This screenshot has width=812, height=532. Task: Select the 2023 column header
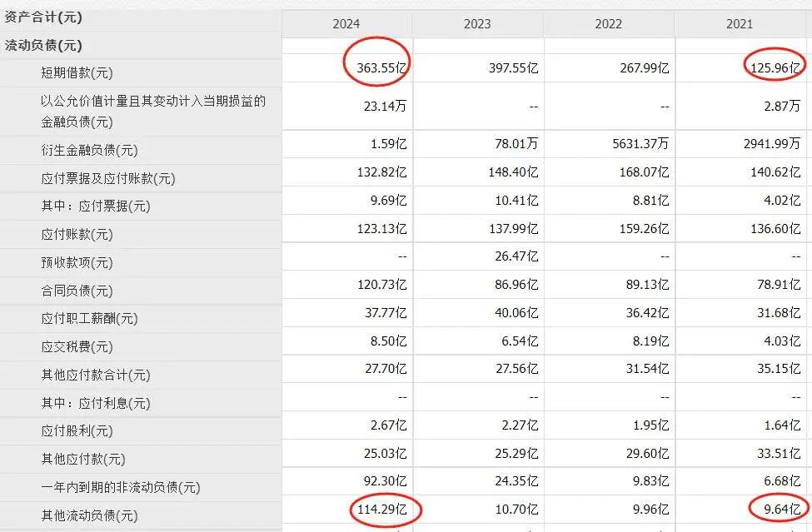click(477, 24)
